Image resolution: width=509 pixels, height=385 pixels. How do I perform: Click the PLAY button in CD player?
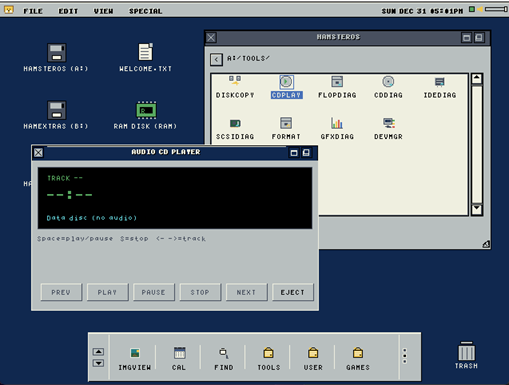point(107,292)
